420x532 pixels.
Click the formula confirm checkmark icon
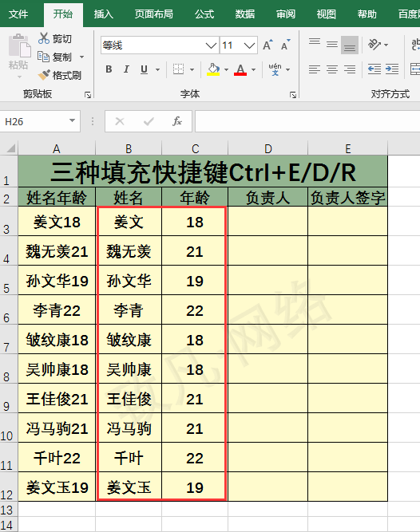pyautogui.click(x=149, y=121)
